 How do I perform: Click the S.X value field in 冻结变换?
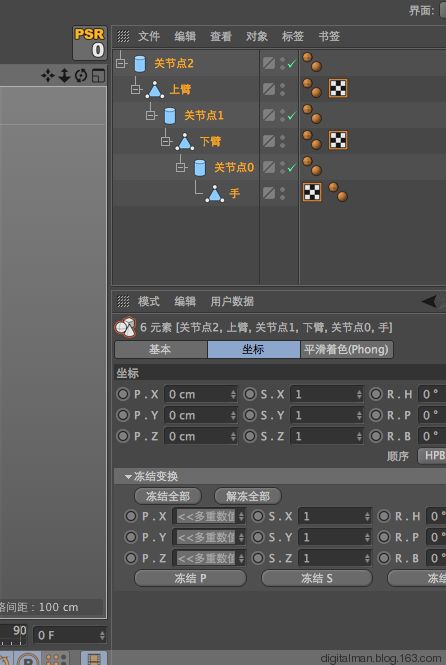click(334, 516)
